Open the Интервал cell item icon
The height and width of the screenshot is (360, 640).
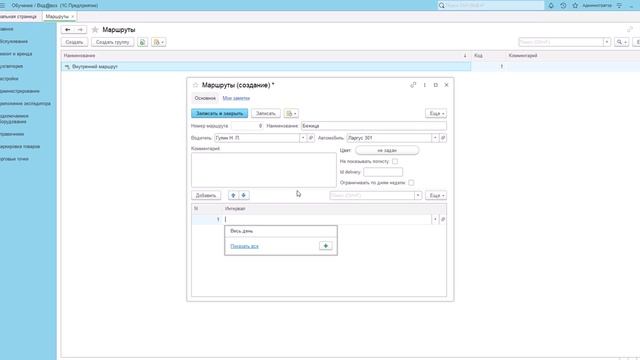(x=442, y=220)
